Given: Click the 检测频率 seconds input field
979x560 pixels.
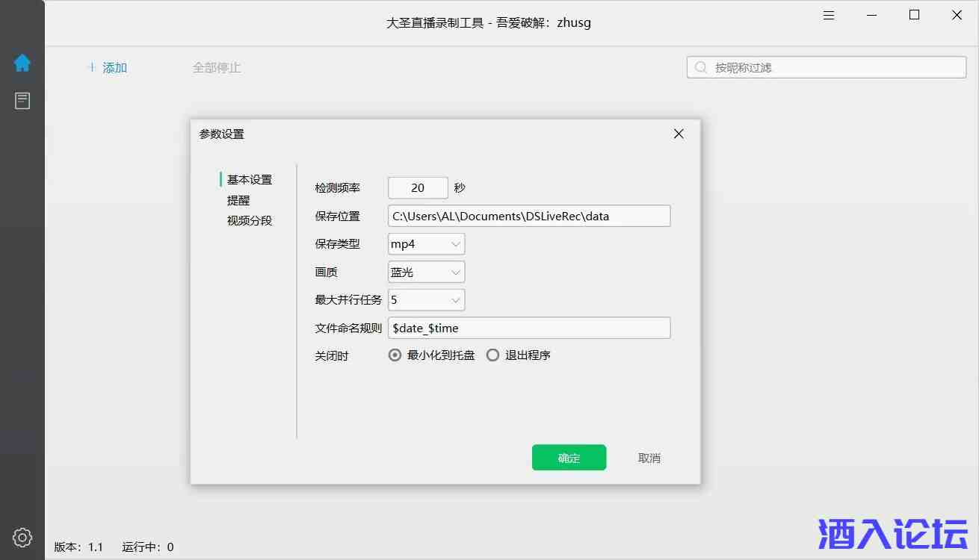Looking at the screenshot, I should (x=418, y=188).
